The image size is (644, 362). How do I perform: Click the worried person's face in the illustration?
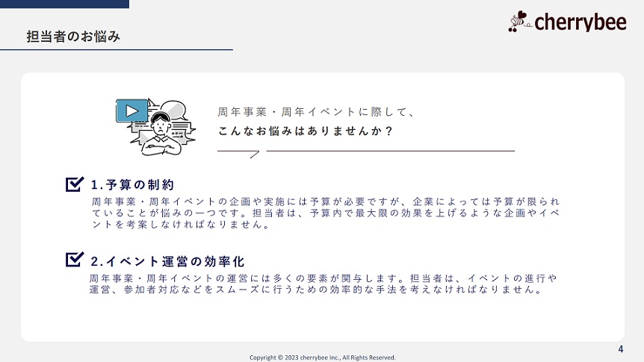(159, 125)
